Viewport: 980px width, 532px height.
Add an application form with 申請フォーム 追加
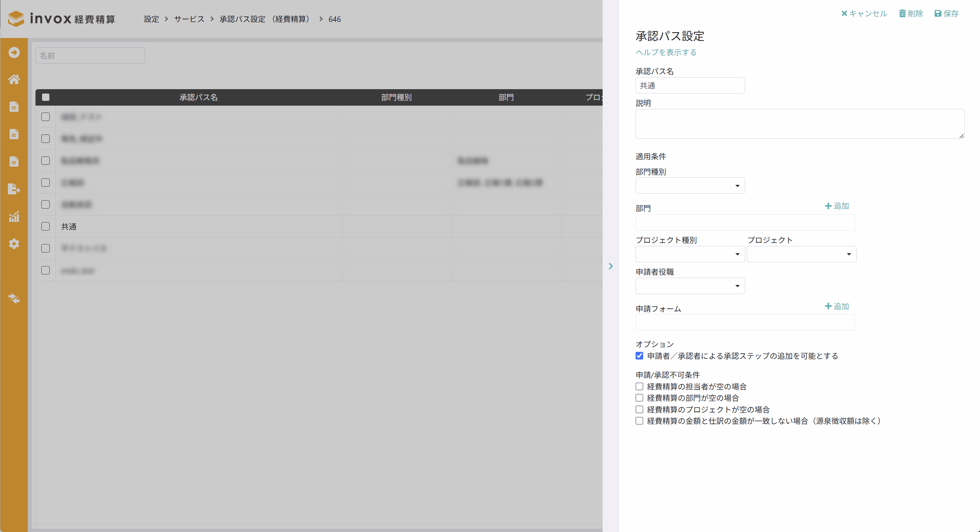tap(837, 306)
